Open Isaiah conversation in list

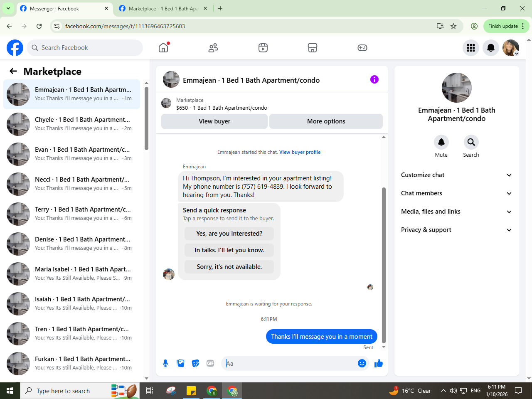pyautogui.click(x=71, y=304)
